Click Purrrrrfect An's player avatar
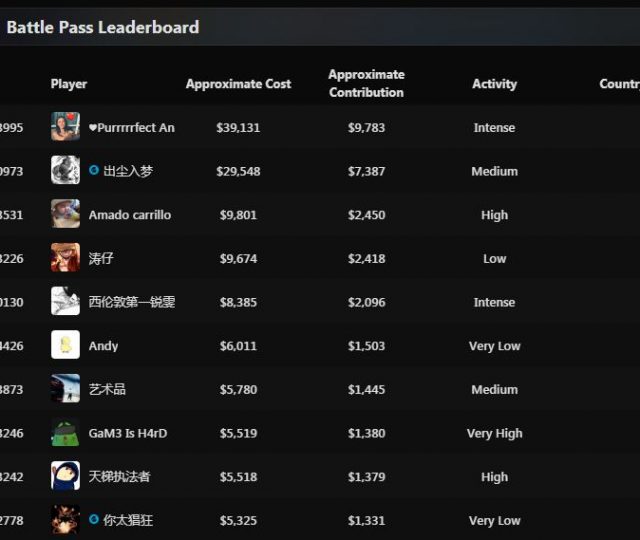 click(65, 127)
